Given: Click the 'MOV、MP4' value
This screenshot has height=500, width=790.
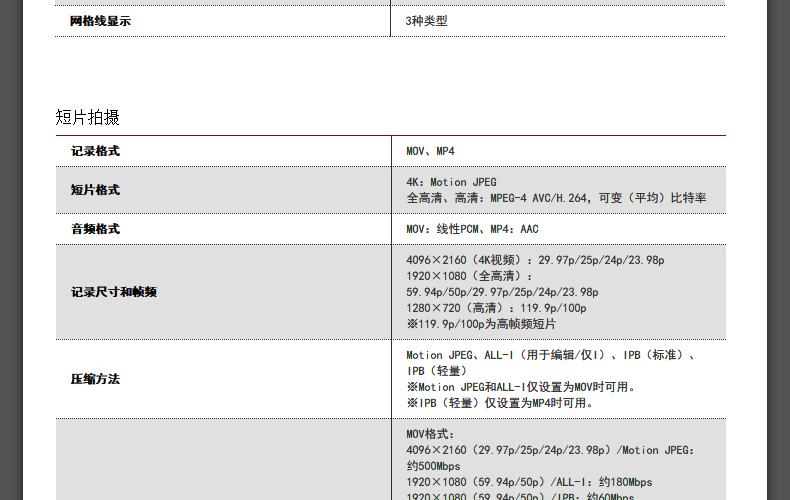Looking at the screenshot, I should [430, 151].
